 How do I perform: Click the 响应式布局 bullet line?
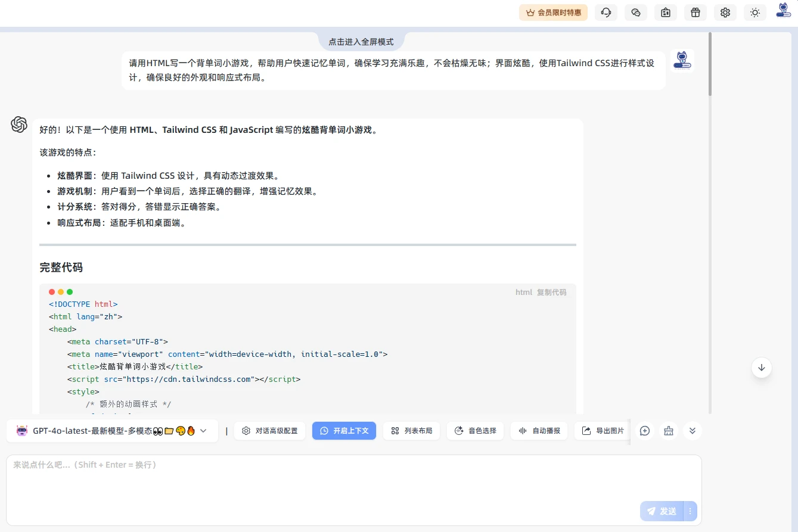122,223
